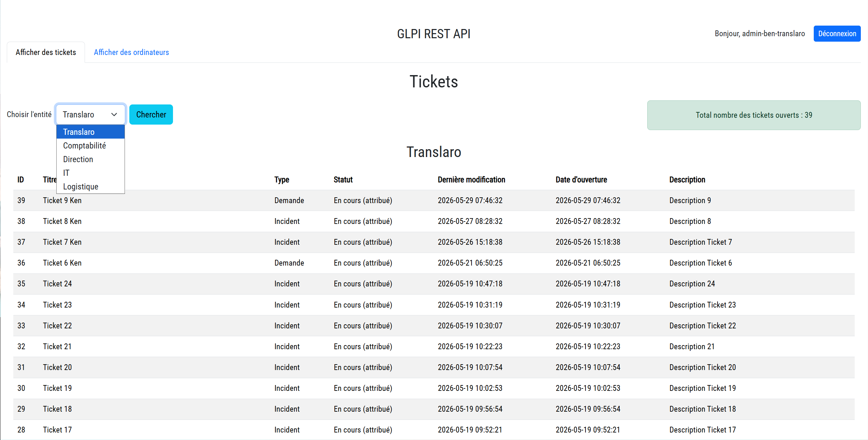Click the total open tickets banner

(x=754, y=115)
